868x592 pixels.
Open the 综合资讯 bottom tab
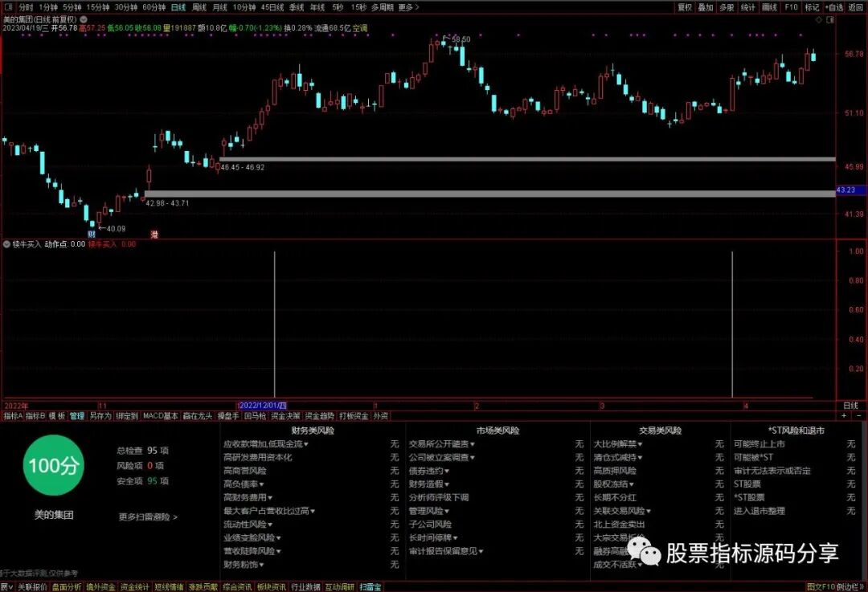point(237,587)
